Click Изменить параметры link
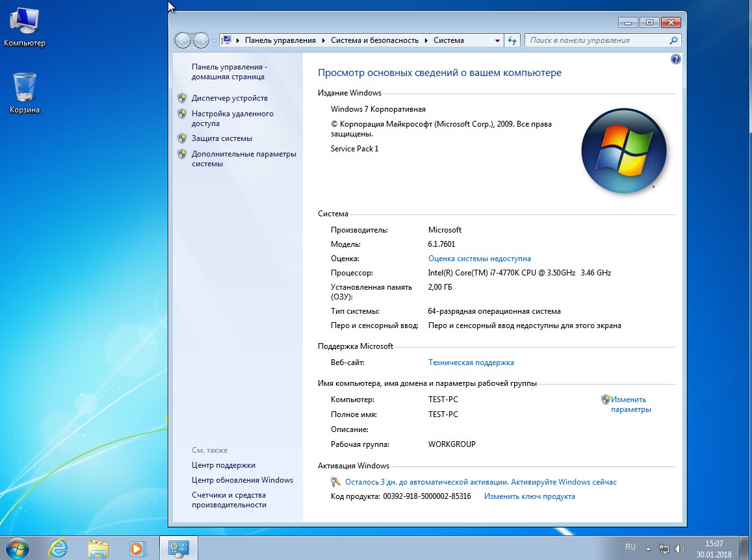The width and height of the screenshot is (752, 560). (629, 404)
